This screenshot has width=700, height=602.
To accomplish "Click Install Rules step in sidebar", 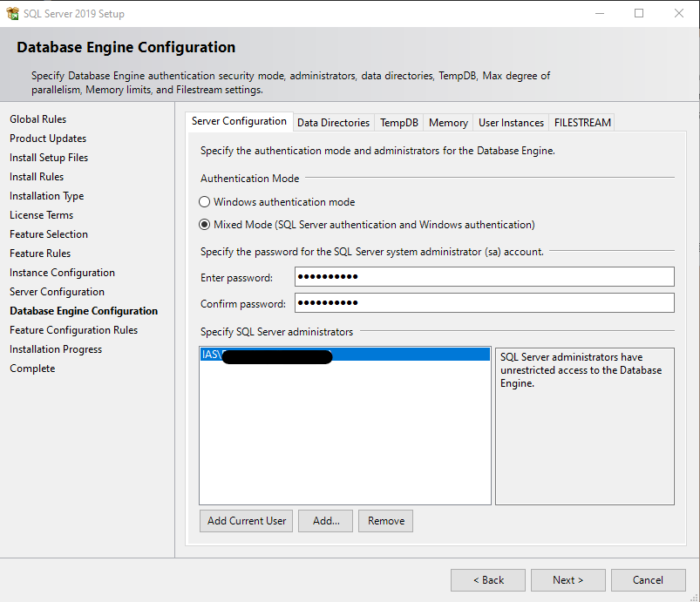I will 37,177.
